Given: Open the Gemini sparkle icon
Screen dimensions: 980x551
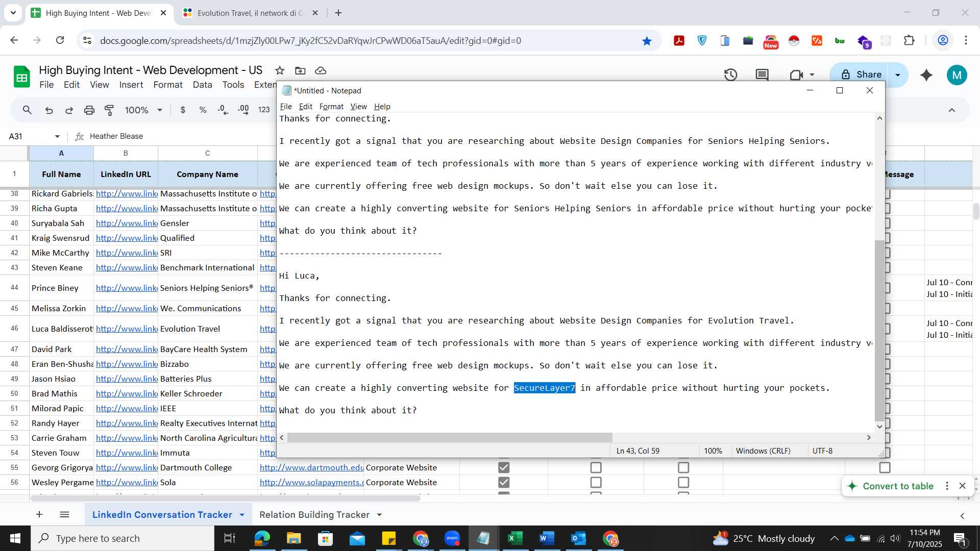Looking at the screenshot, I should click(x=926, y=75).
